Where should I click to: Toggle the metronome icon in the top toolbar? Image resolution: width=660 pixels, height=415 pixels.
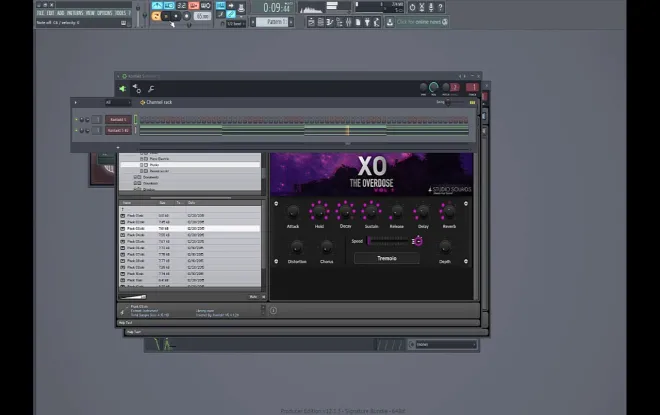click(157, 6)
